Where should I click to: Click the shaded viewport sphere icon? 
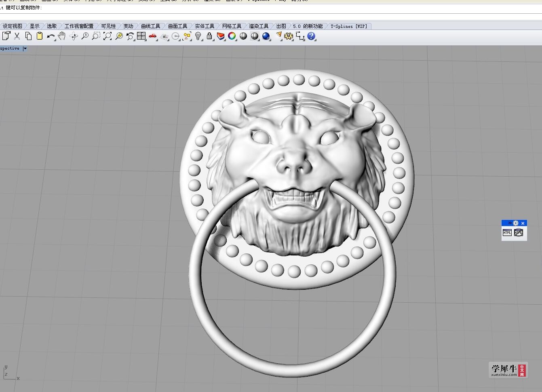tap(243, 36)
